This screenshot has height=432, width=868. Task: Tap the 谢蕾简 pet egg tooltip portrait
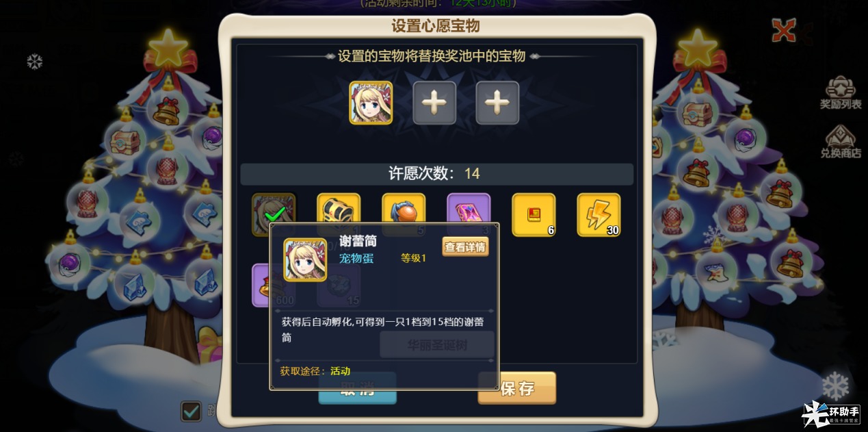click(x=305, y=259)
